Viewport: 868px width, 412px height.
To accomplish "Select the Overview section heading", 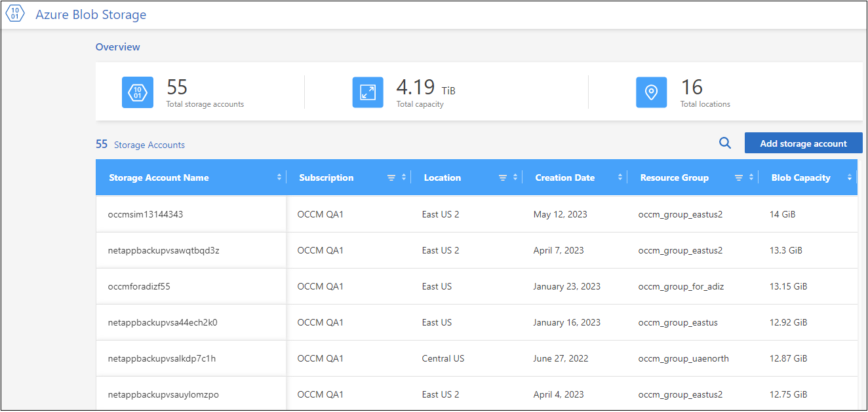I will pyautogui.click(x=118, y=47).
